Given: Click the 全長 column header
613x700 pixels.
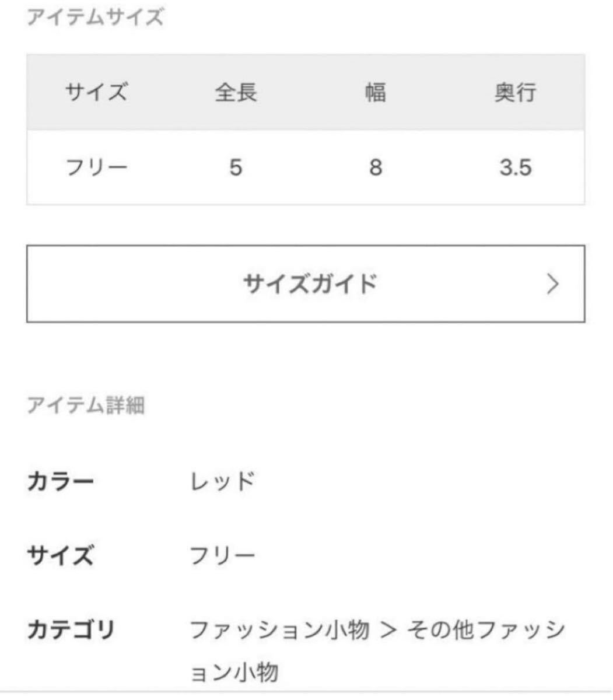Looking at the screenshot, I should [236, 92].
